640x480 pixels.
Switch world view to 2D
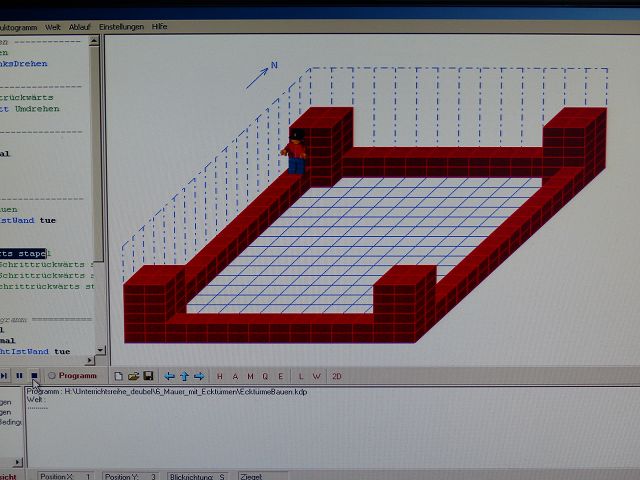click(337, 376)
